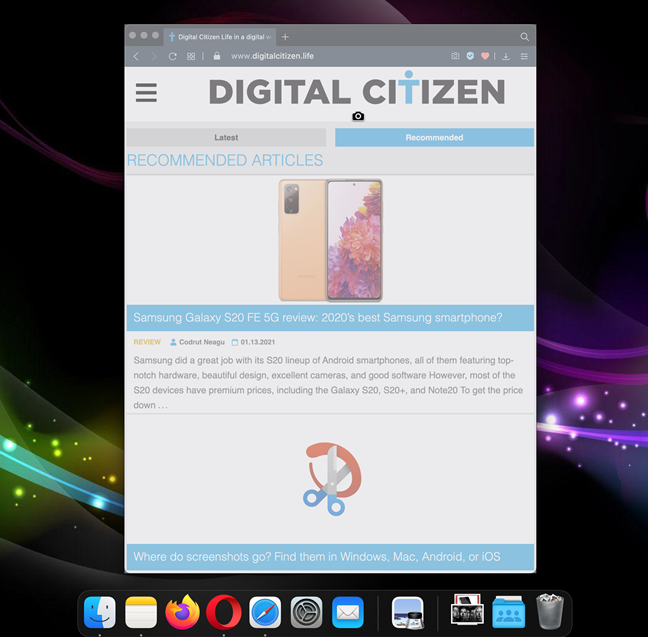Click the Galaxy S20 FE phone image
Image resolution: width=648 pixels, height=637 pixels.
(331, 240)
